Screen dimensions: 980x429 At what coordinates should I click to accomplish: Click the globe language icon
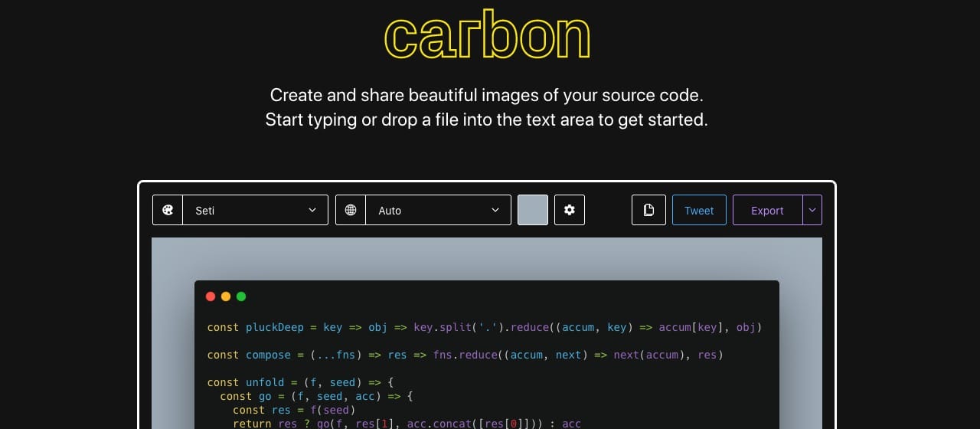point(351,210)
